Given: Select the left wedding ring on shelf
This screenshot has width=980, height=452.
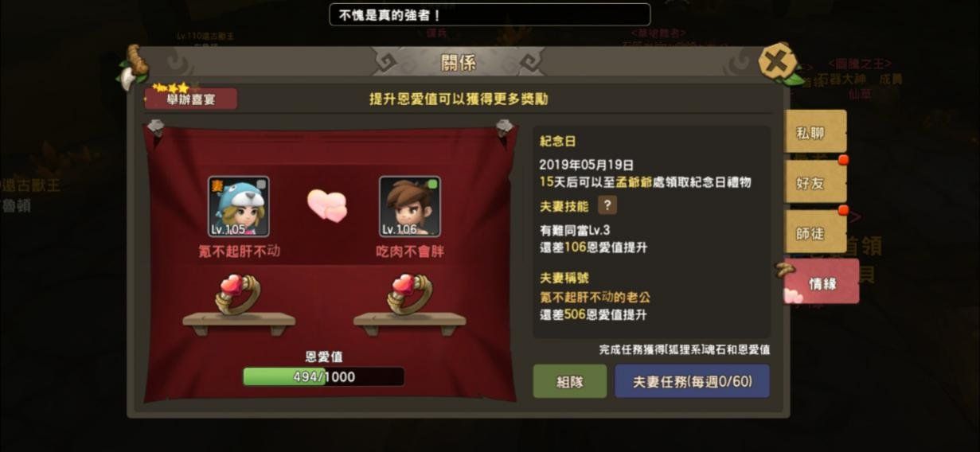Looking at the screenshot, I should pos(239,295).
